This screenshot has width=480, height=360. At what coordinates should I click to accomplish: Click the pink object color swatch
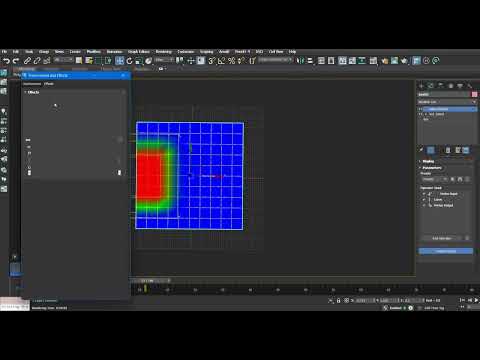(474, 95)
